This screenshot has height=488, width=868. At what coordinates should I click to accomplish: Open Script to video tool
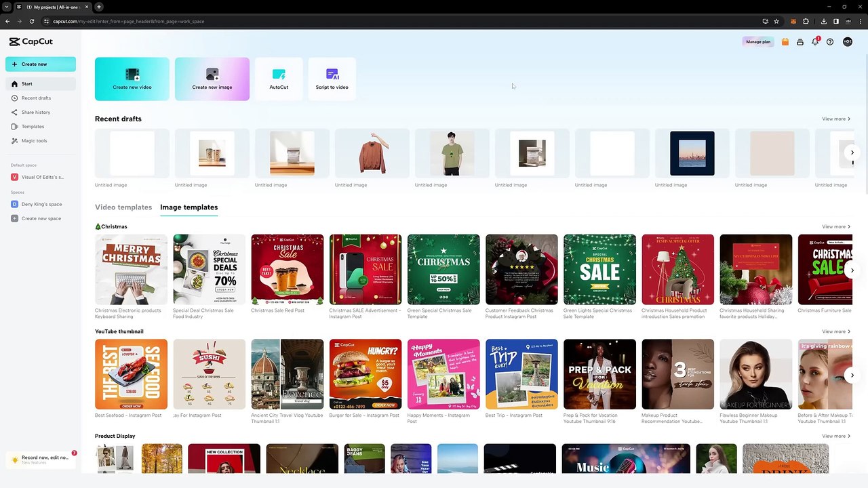332,79
